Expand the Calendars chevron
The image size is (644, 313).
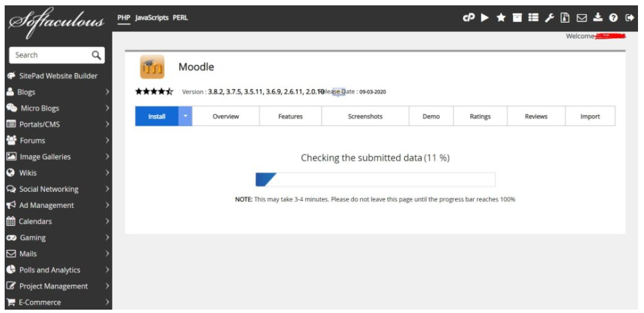pyautogui.click(x=107, y=221)
